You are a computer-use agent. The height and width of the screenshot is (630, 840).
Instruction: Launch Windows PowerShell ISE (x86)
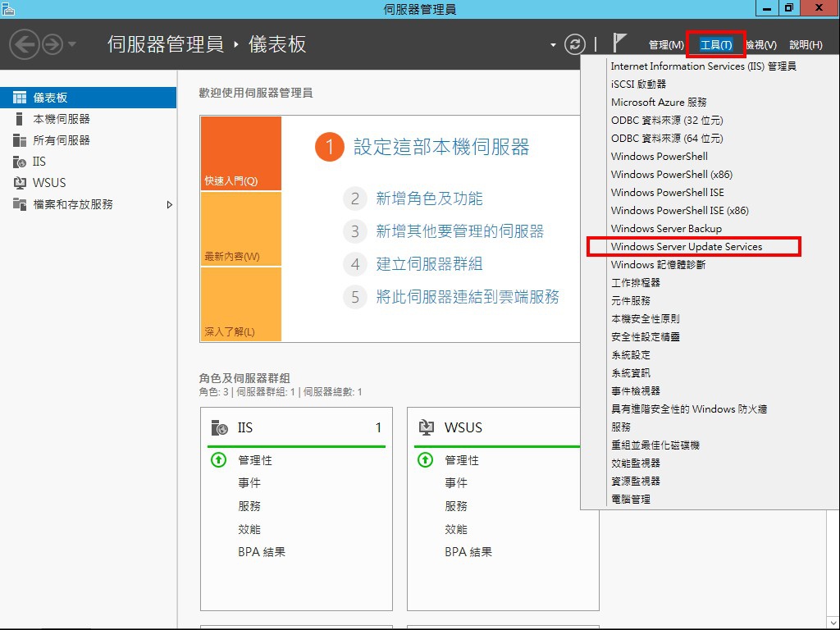pyautogui.click(x=680, y=211)
